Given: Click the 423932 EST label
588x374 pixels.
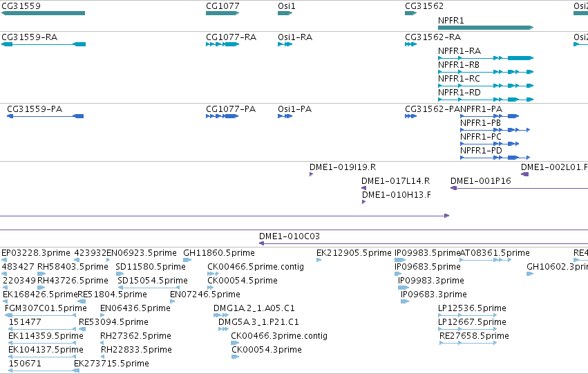Looking at the screenshot, I should [x=91, y=253].
